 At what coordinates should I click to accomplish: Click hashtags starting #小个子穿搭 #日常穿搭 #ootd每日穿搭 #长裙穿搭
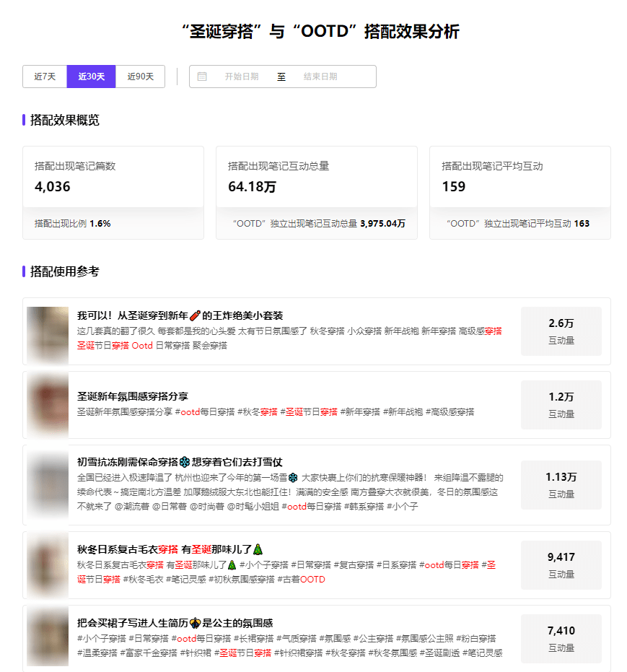coord(290,646)
